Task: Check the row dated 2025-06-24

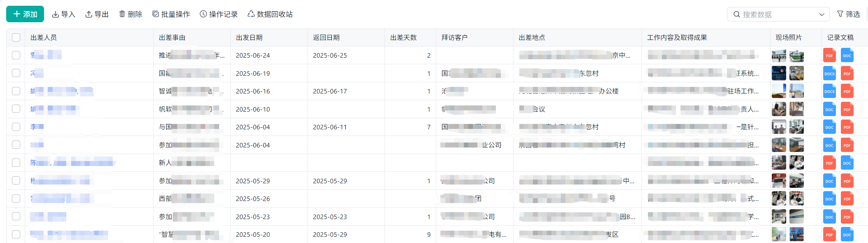Action: (16, 55)
